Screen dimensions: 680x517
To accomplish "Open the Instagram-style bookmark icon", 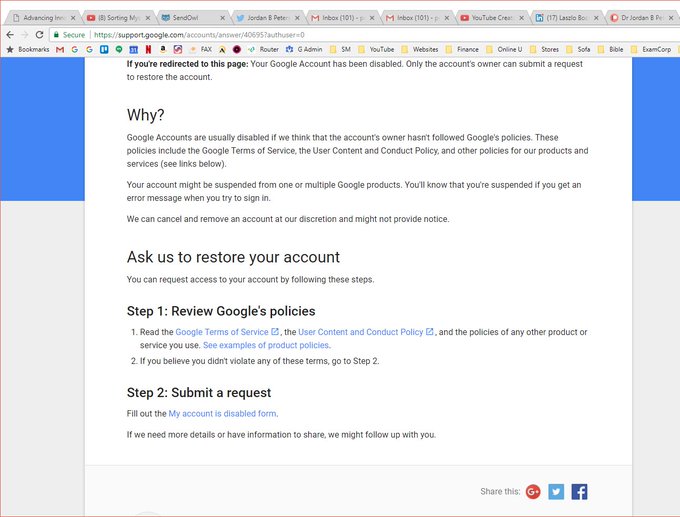I will [x=178, y=49].
